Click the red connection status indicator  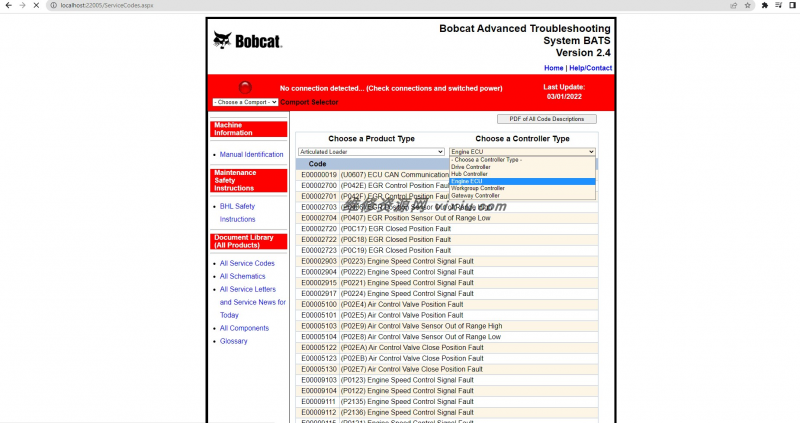pyautogui.click(x=246, y=87)
